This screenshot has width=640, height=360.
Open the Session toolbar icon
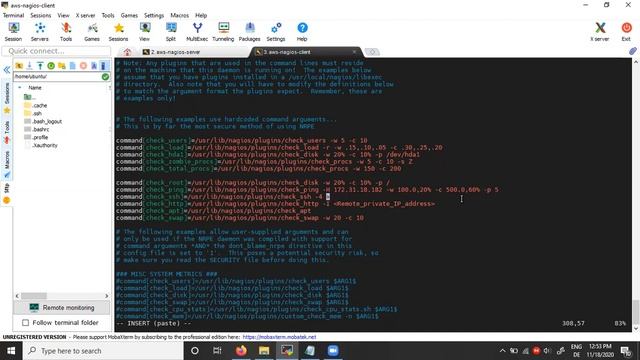pyautogui.click(x=13, y=32)
